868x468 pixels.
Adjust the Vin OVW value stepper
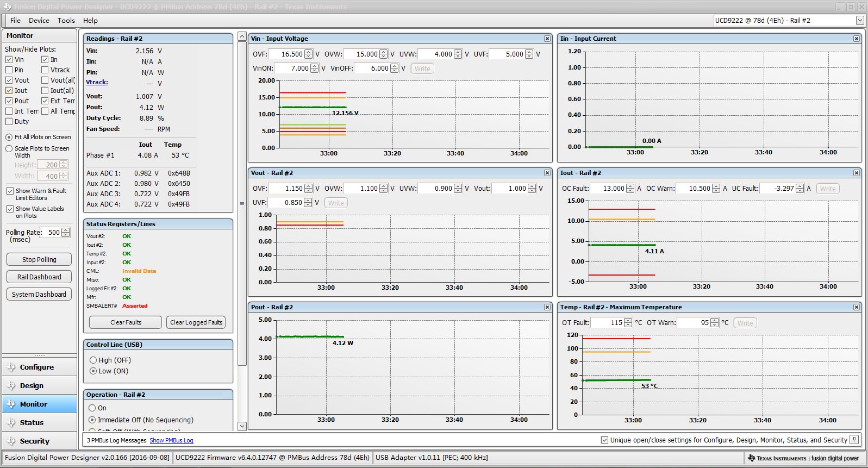pos(384,54)
